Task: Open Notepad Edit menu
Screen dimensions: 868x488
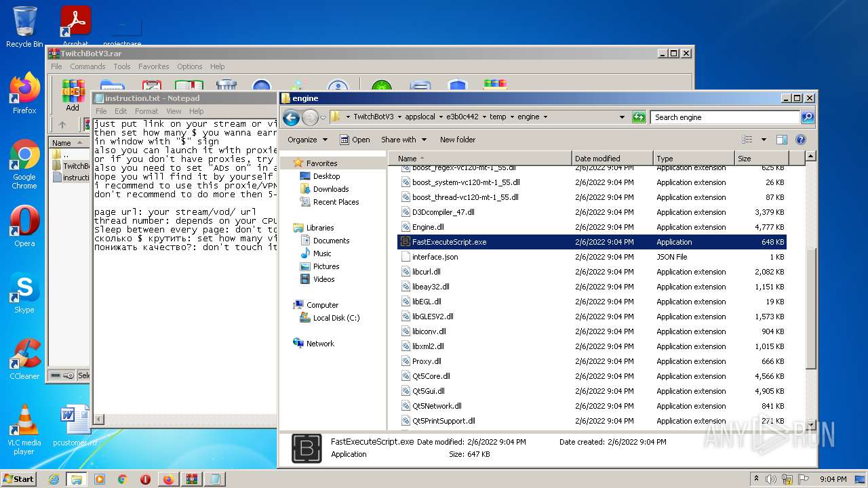Action: pos(121,111)
